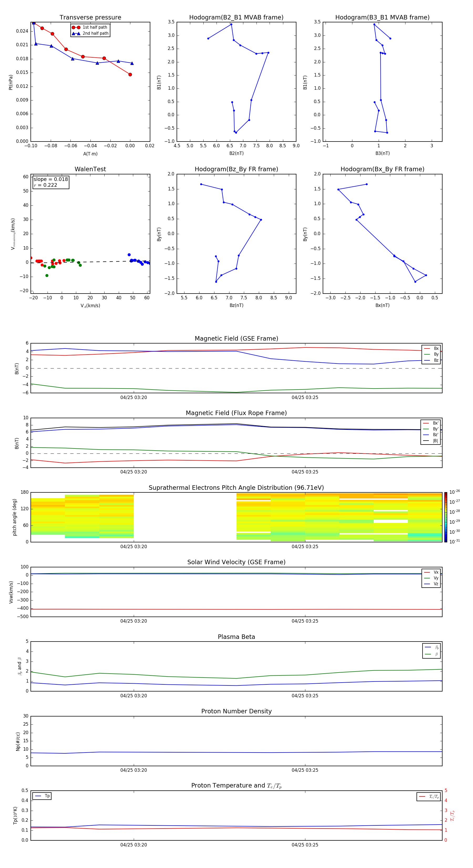The width and height of the screenshot is (473, 868).
Task: Click the 'Proton Number Density' title
Action: click(x=236, y=711)
